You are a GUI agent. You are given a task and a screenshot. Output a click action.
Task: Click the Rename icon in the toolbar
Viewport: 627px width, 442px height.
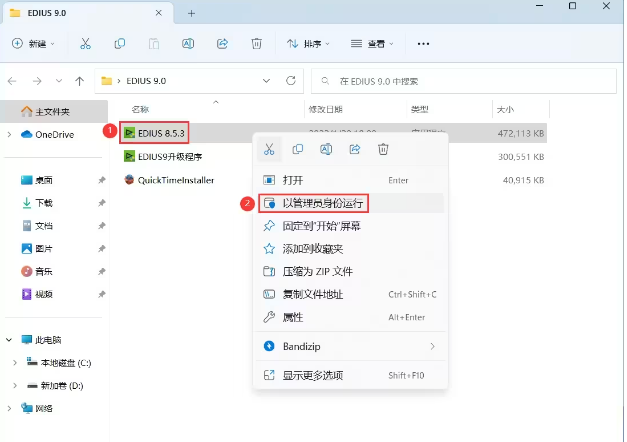pos(188,44)
